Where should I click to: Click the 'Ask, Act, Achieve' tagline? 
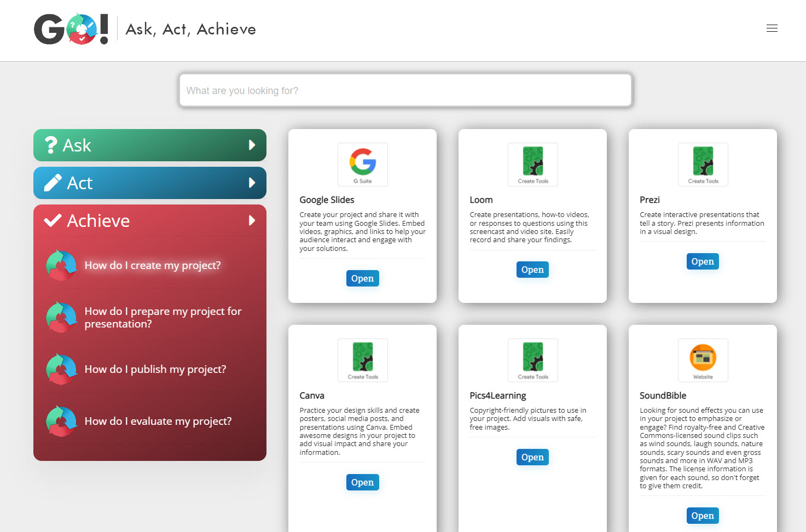[191, 29]
